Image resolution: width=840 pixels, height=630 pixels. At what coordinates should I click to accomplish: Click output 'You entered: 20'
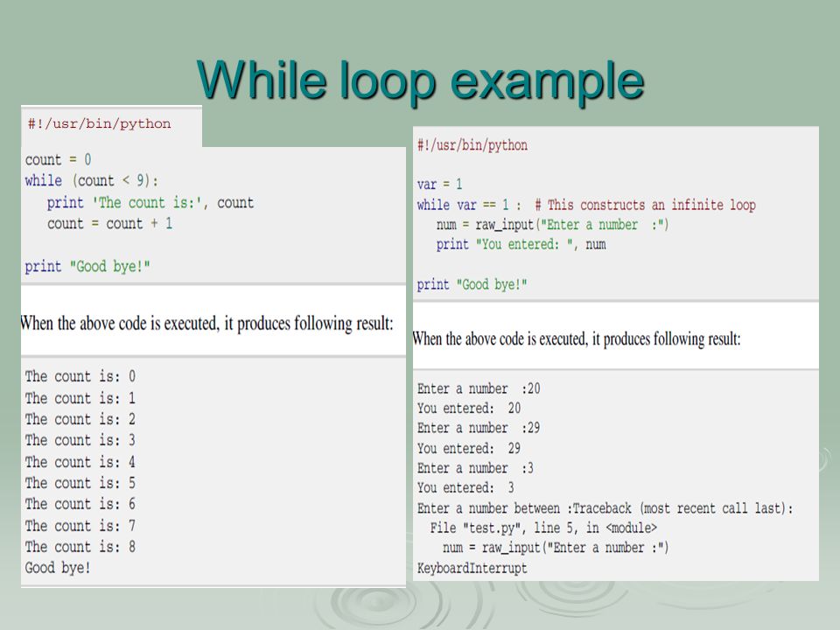coord(469,409)
